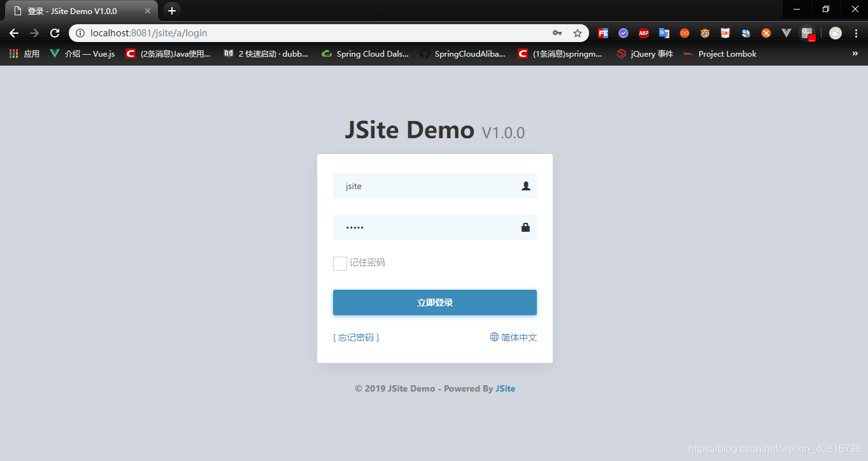
Task: View site information icon in address bar
Action: click(x=80, y=33)
